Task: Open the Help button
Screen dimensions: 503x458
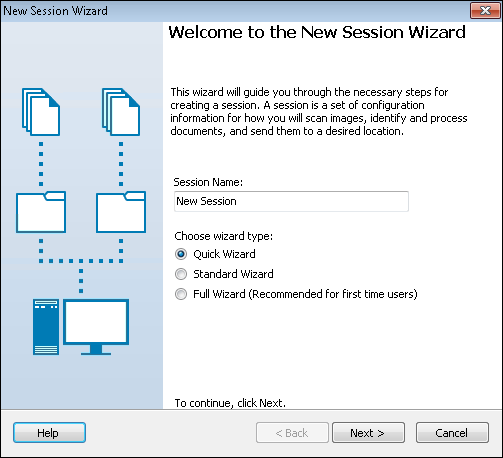Action: (x=49, y=433)
